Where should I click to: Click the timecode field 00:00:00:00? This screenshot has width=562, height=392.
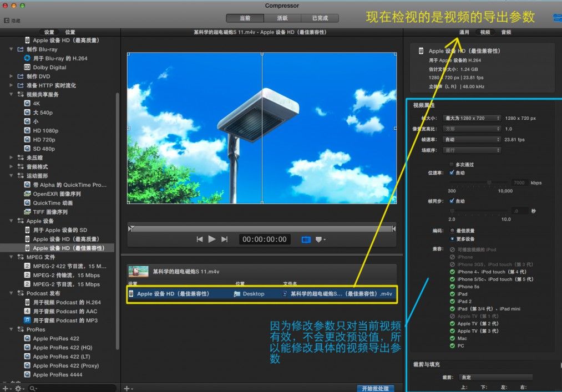click(x=265, y=240)
